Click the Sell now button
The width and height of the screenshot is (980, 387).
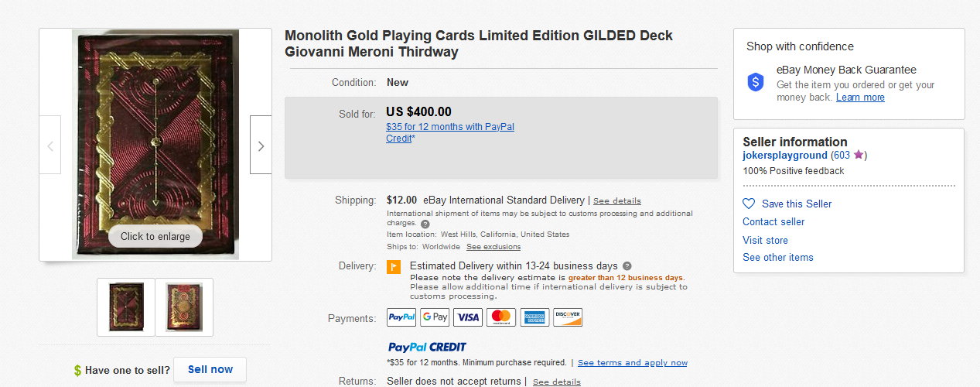coord(210,369)
